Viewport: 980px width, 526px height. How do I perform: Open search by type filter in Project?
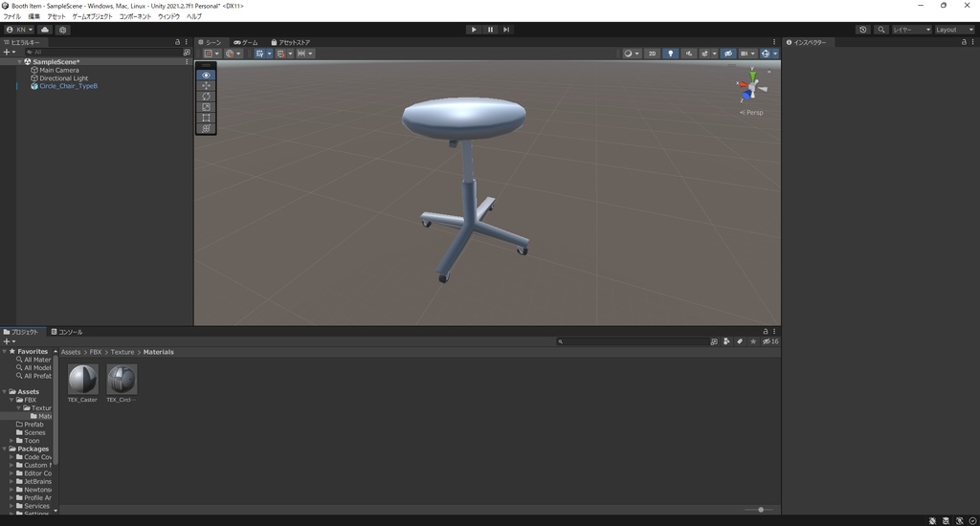[x=726, y=341]
